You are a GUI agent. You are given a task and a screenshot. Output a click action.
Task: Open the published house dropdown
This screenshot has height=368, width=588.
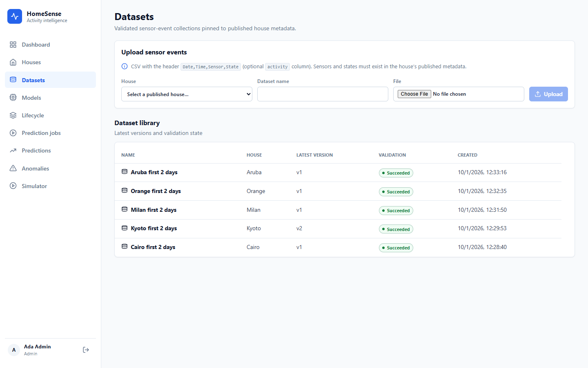pyautogui.click(x=187, y=94)
